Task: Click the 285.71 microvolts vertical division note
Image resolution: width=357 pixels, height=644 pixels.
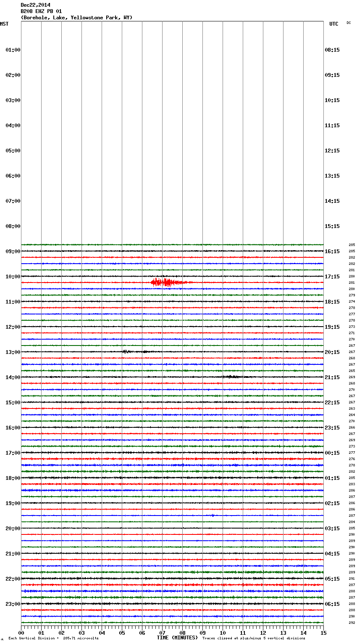Action: point(54,639)
